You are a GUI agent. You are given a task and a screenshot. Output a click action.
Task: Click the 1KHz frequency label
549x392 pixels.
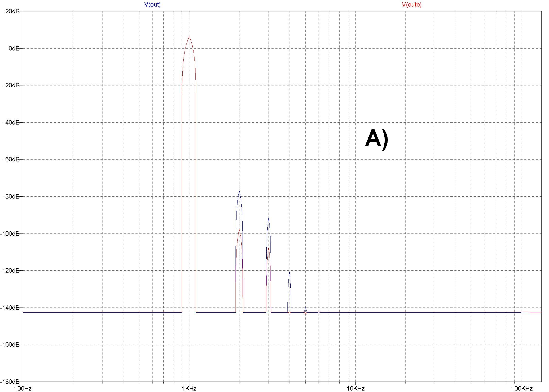[189, 389]
